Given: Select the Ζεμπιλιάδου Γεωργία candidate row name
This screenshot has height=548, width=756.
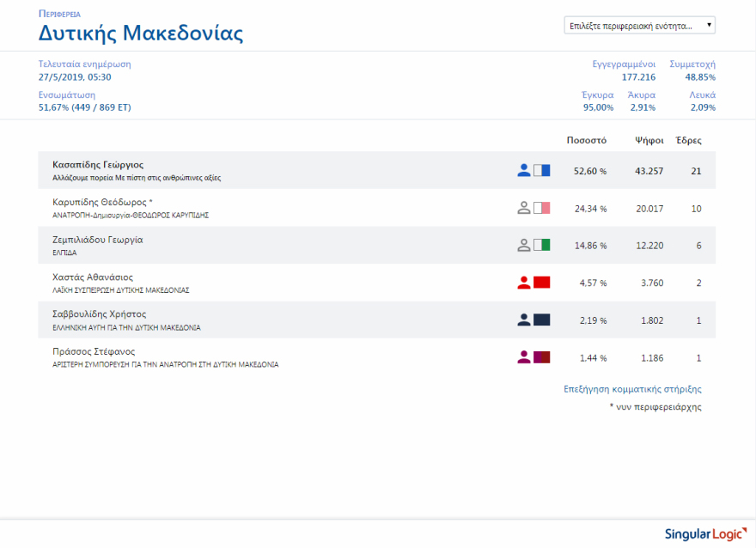Looking at the screenshot, I should 98,240.
